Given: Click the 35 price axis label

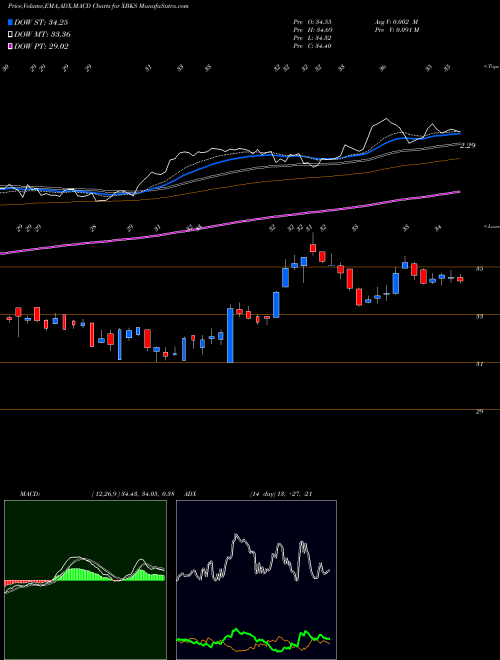Looking at the screenshot, I should (479, 269).
